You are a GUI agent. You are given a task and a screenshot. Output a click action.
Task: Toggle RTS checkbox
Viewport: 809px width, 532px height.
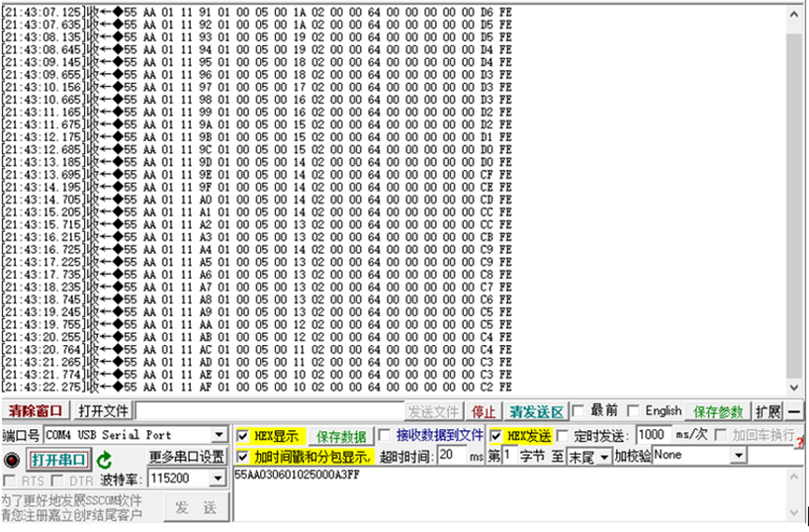(x=8, y=481)
